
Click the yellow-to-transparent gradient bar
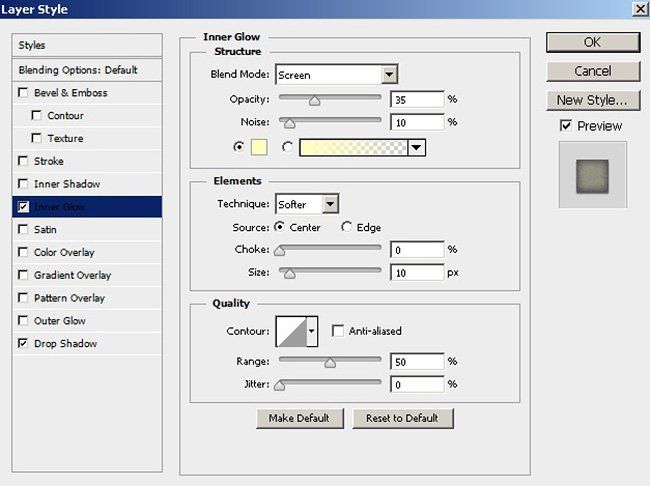coord(354,148)
